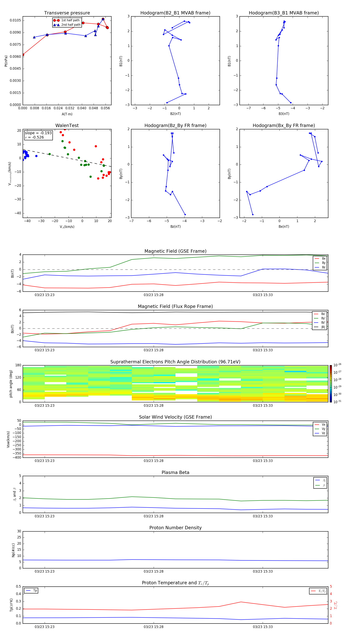Click the B3(nT) x-axis label
The height and width of the screenshot is (644, 351).
tap(284, 114)
